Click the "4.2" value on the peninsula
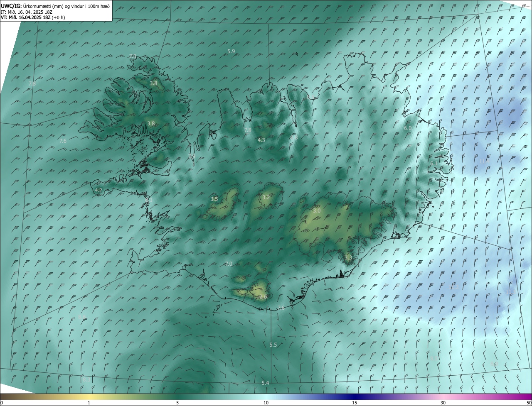Viewport: 532px width, 406px height. click(x=99, y=190)
